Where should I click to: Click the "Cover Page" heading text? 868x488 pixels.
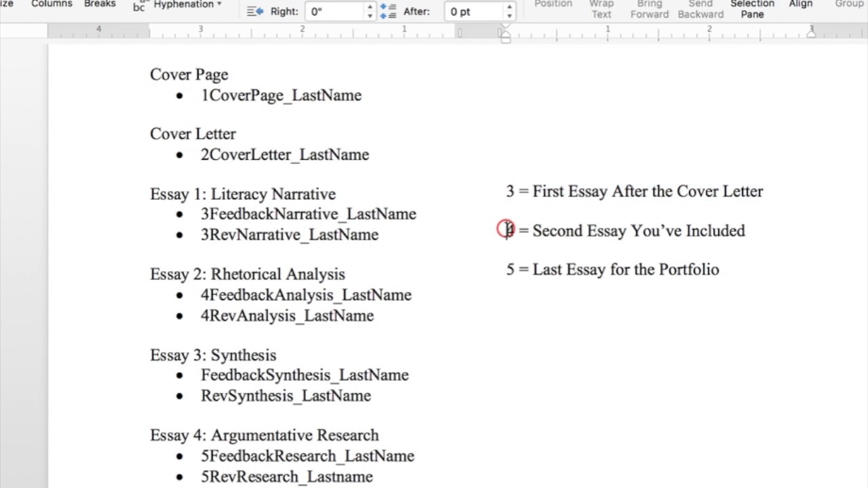189,75
